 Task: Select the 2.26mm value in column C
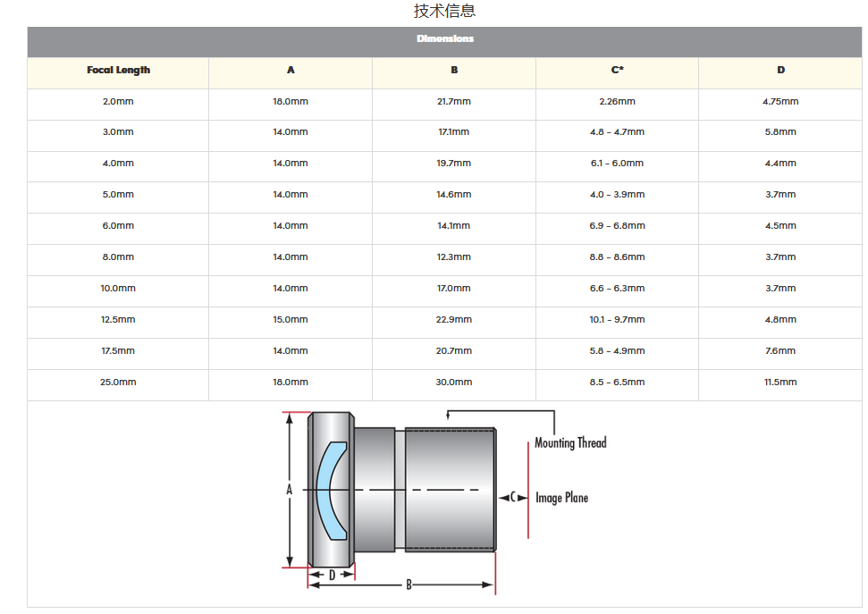pos(617,102)
